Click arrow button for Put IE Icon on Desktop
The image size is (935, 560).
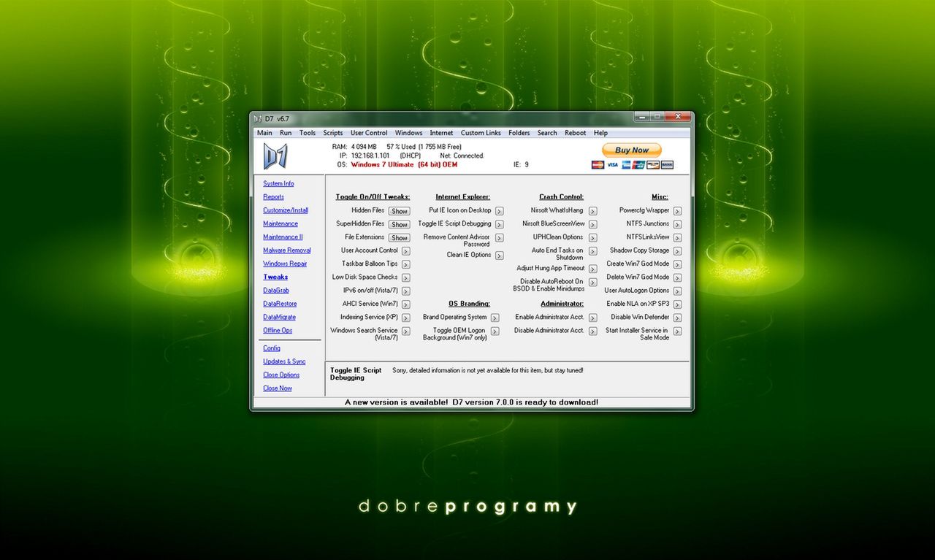pos(499,211)
